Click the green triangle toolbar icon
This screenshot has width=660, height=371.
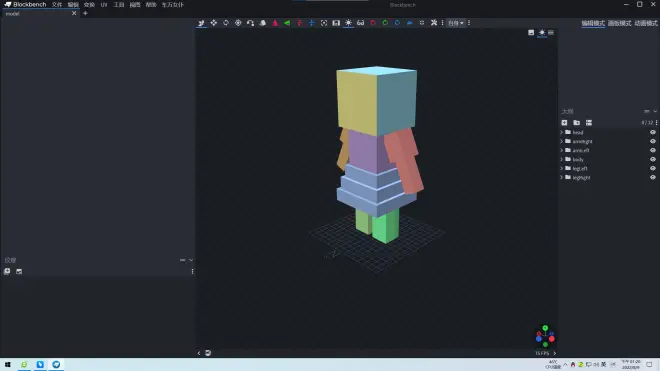(x=287, y=23)
